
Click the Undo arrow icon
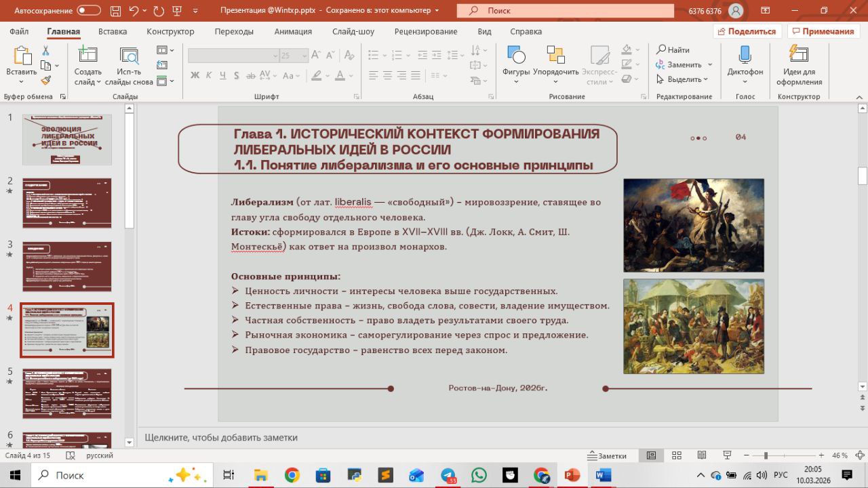pos(134,10)
